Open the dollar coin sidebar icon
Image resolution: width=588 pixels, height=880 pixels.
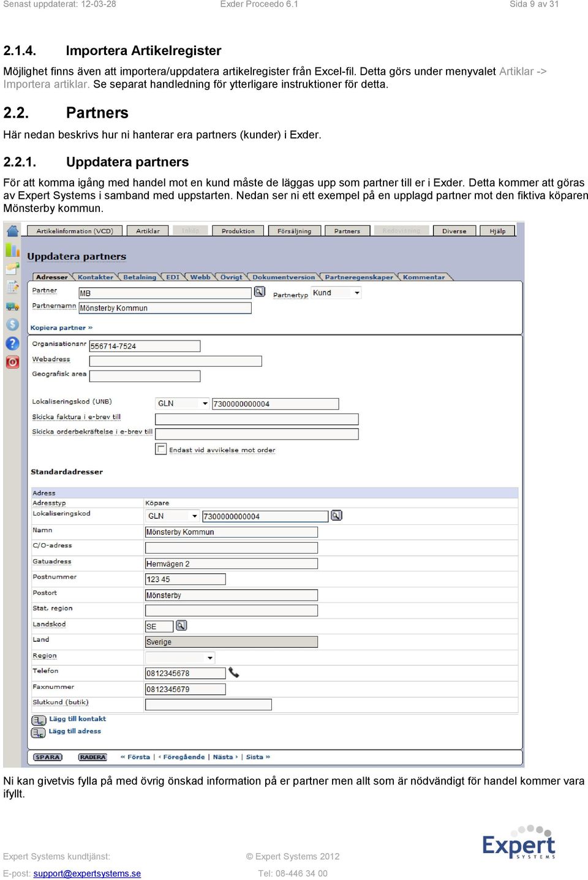click(12, 325)
